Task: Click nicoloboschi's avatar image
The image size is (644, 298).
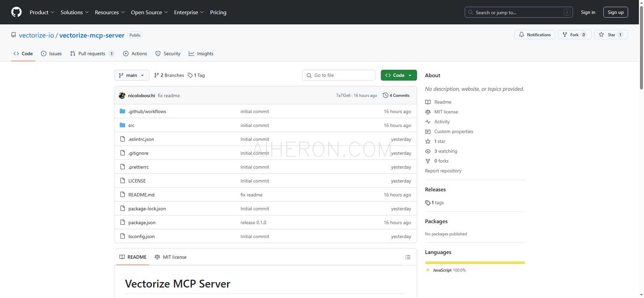Action: point(122,95)
